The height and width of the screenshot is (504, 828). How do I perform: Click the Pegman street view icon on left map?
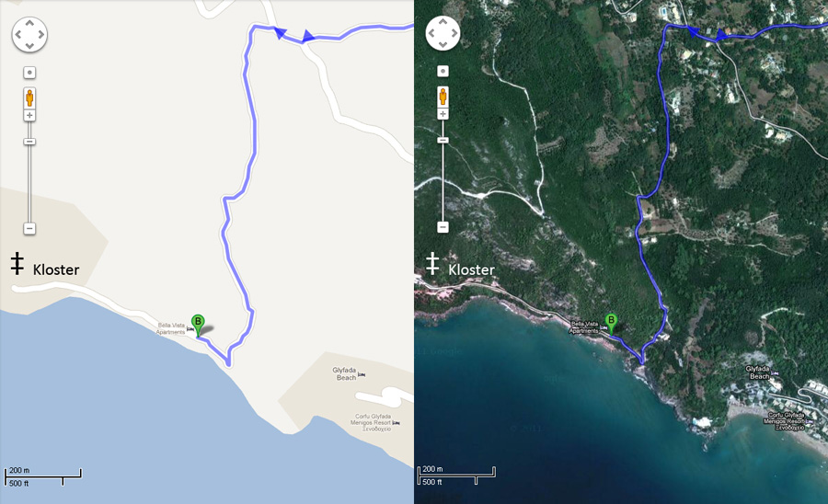coord(29,98)
